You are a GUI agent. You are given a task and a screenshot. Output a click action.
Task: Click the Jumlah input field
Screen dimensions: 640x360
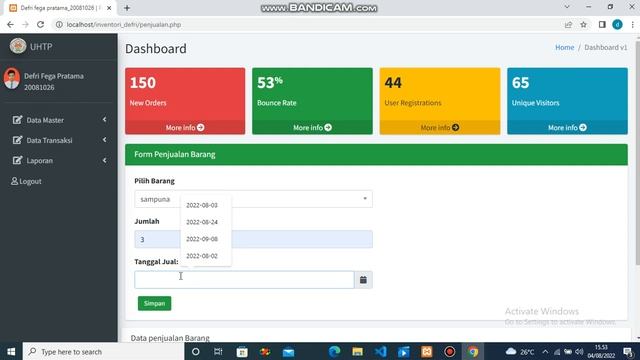click(253, 239)
